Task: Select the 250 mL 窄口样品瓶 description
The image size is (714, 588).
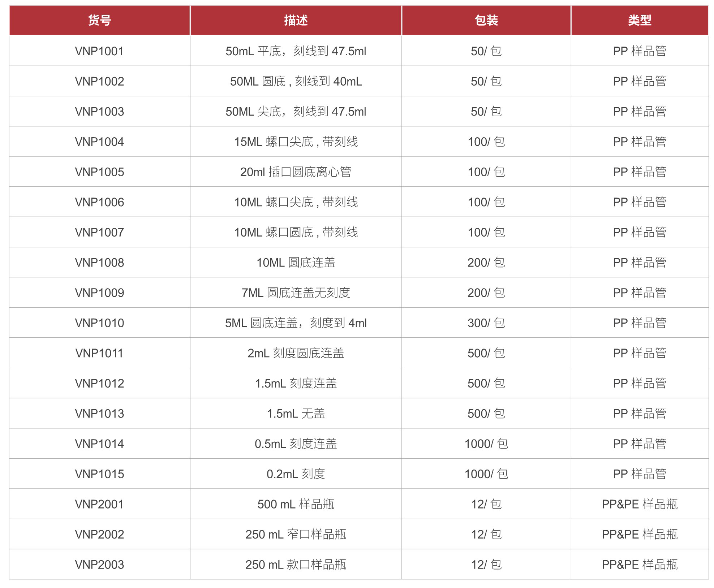Action: point(296,535)
